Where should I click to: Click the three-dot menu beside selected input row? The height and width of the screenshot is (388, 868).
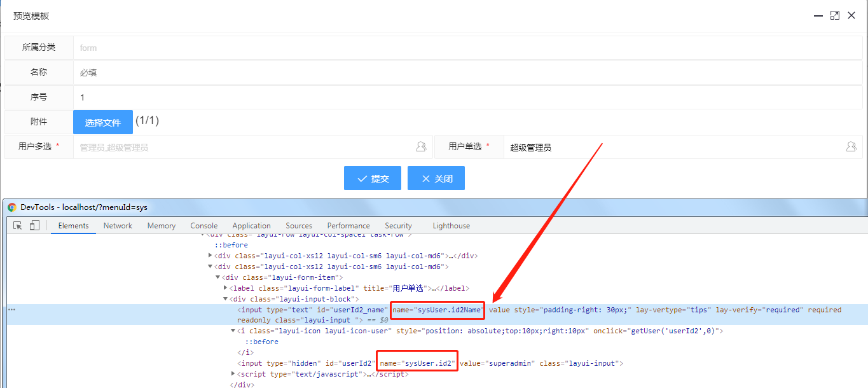point(11,310)
